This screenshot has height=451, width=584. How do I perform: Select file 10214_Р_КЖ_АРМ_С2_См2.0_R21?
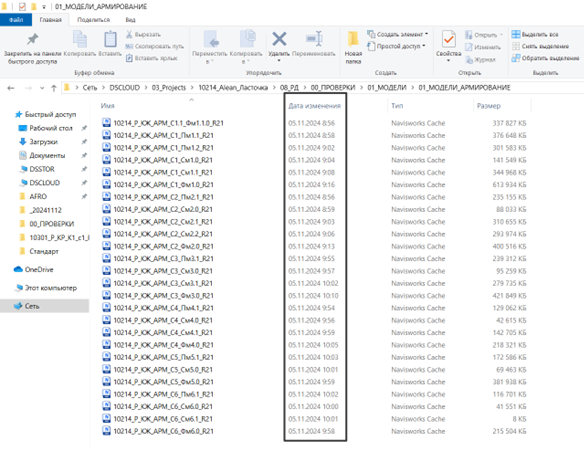pos(163,209)
